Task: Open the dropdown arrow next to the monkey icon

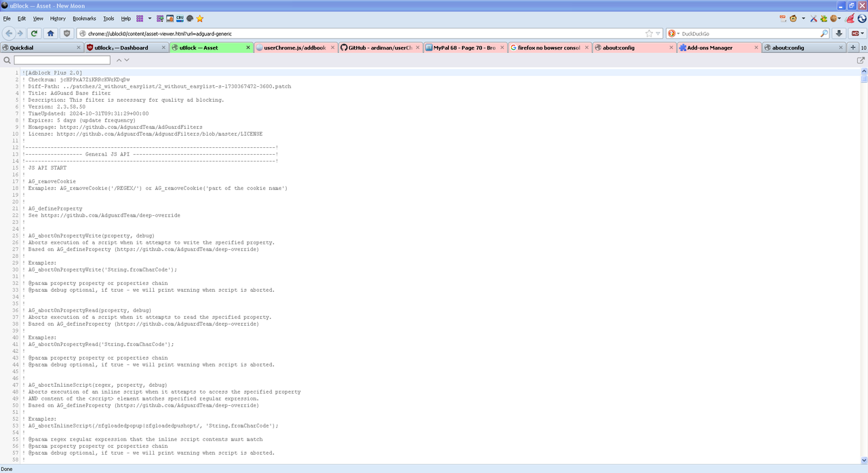Action: pyautogui.click(x=804, y=18)
